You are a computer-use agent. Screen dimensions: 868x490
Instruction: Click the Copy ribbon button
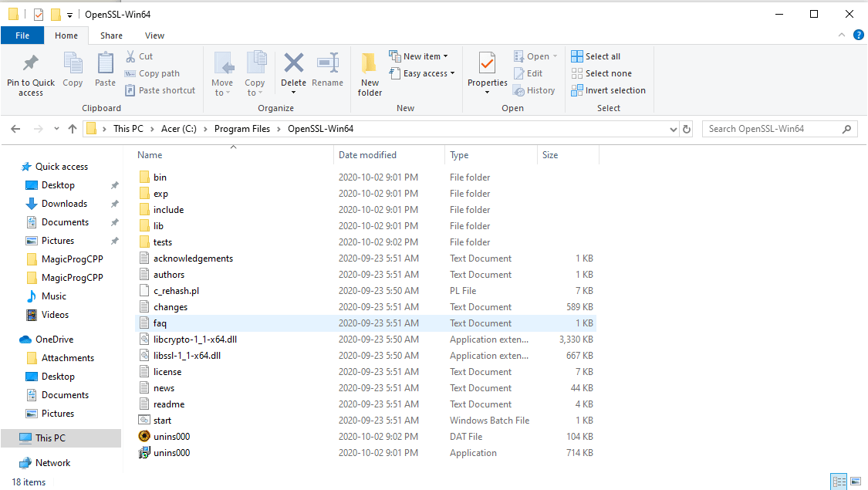coord(73,70)
